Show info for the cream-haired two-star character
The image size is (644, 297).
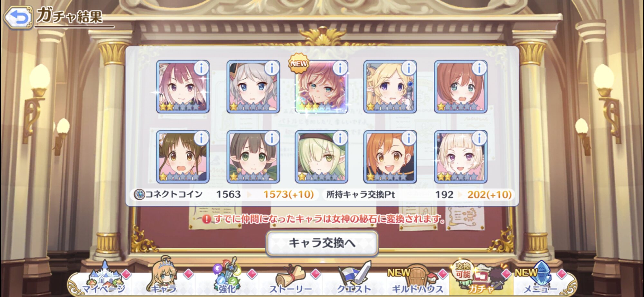(x=479, y=138)
